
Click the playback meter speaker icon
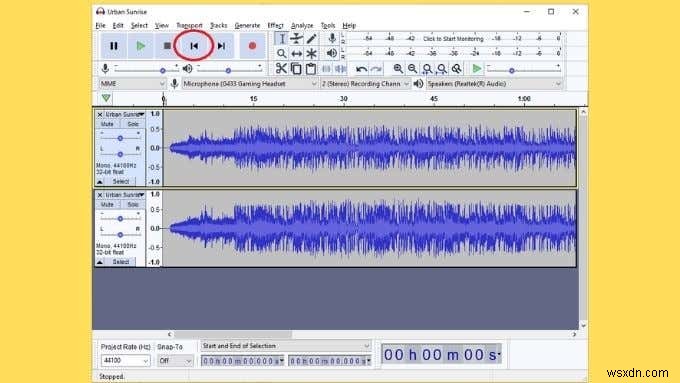332,53
